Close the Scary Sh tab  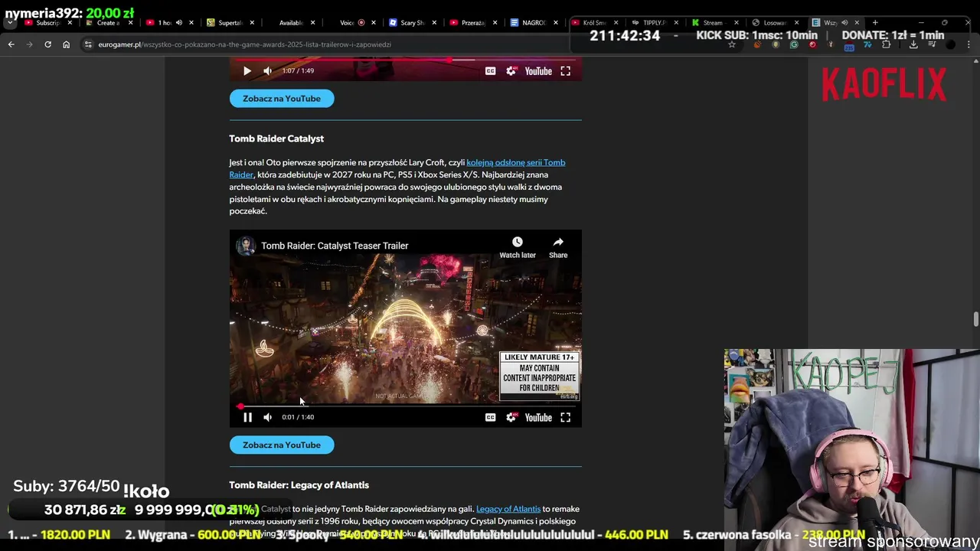point(434,23)
